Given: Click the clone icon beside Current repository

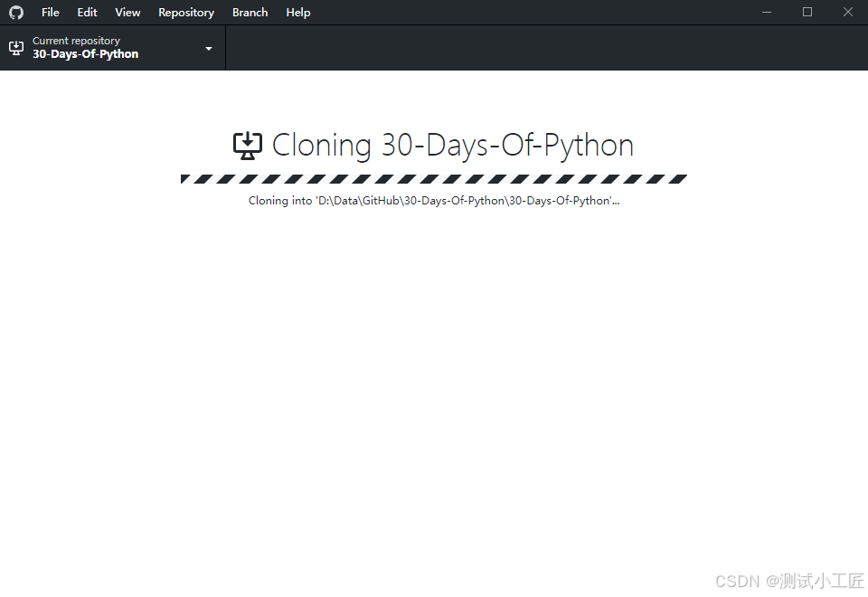Looking at the screenshot, I should click(x=16, y=48).
